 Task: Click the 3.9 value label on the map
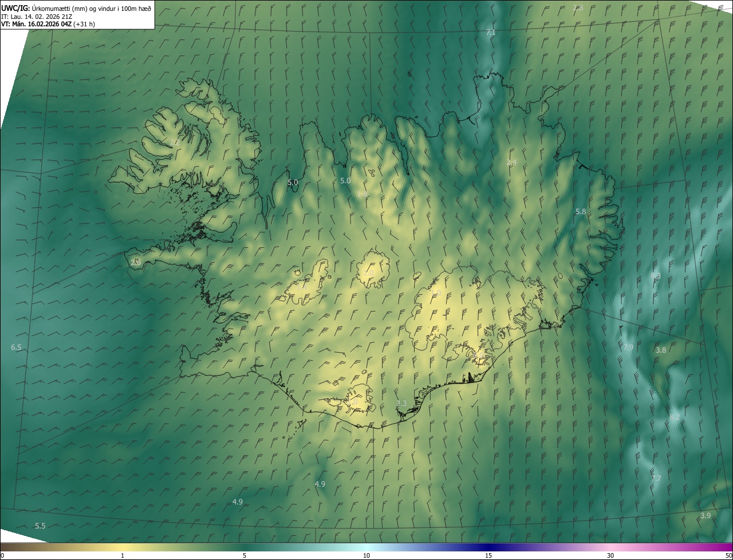[706, 515]
